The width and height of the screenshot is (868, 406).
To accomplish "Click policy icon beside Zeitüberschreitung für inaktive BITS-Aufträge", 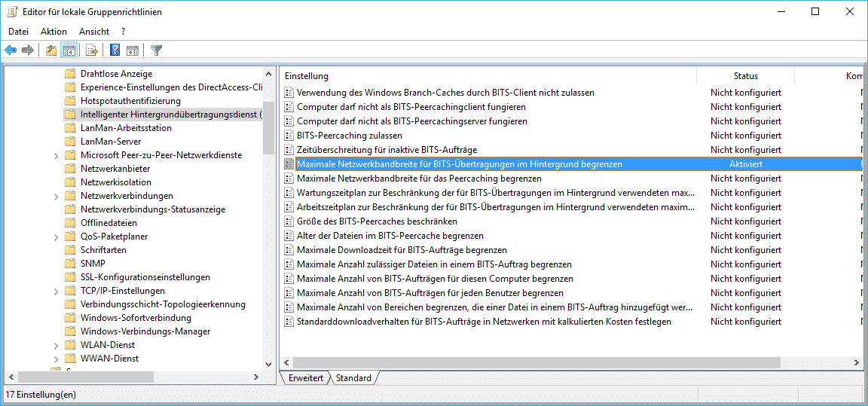I will [289, 150].
